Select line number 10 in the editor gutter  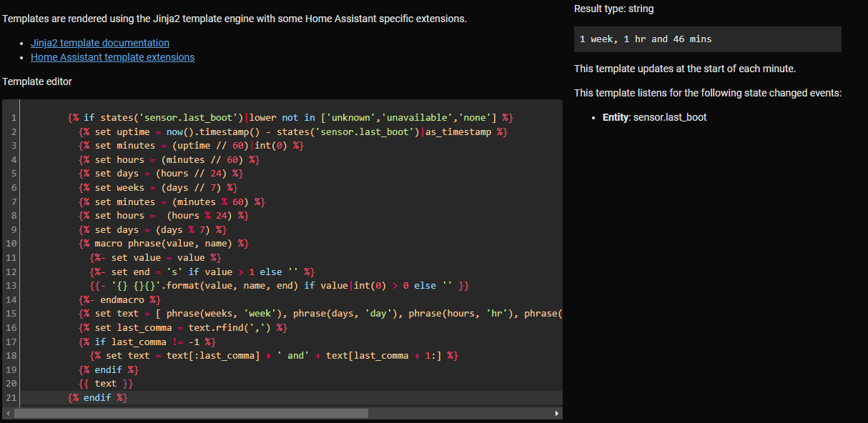coord(12,244)
